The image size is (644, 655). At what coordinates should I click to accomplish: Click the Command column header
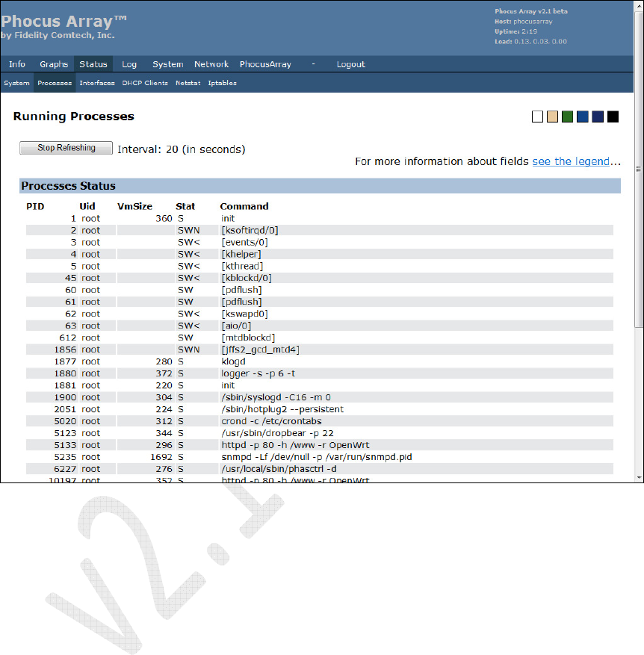[x=244, y=206]
